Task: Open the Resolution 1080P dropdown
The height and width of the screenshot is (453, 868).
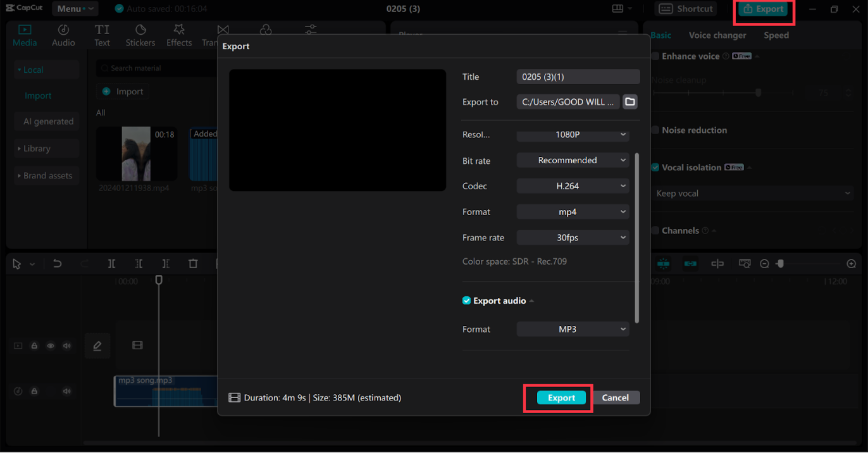Action: point(573,135)
